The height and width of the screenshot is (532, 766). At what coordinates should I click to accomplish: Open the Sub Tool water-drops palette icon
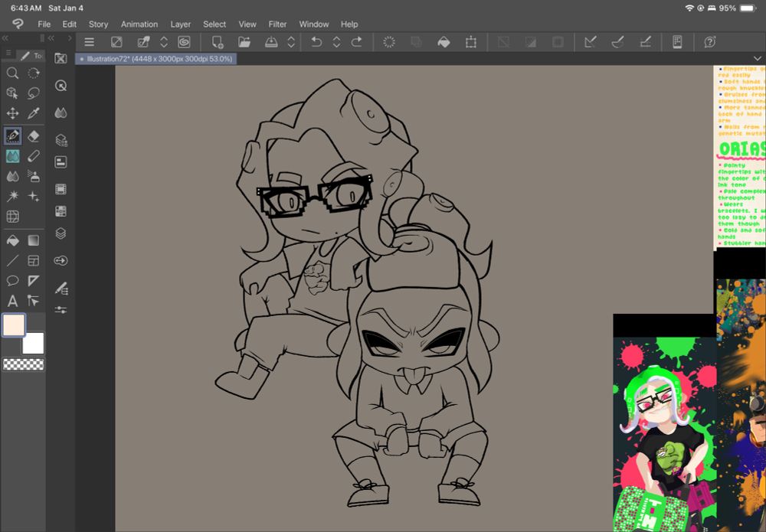tap(61, 113)
